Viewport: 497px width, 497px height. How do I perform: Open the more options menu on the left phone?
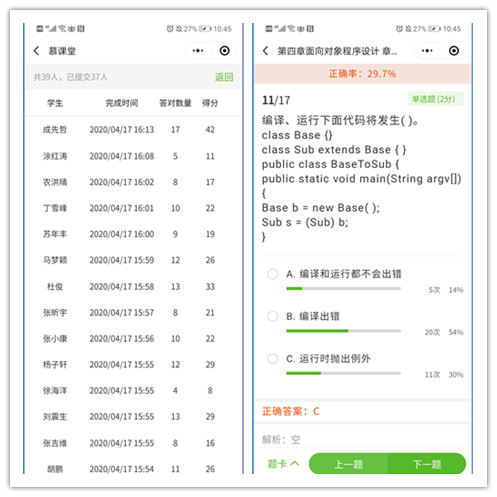pyautogui.click(x=198, y=51)
